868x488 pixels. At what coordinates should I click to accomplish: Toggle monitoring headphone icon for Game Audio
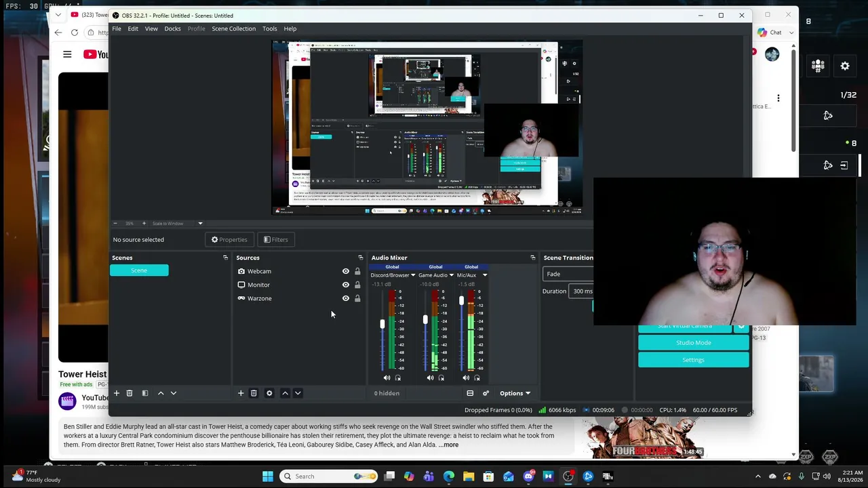(x=441, y=378)
